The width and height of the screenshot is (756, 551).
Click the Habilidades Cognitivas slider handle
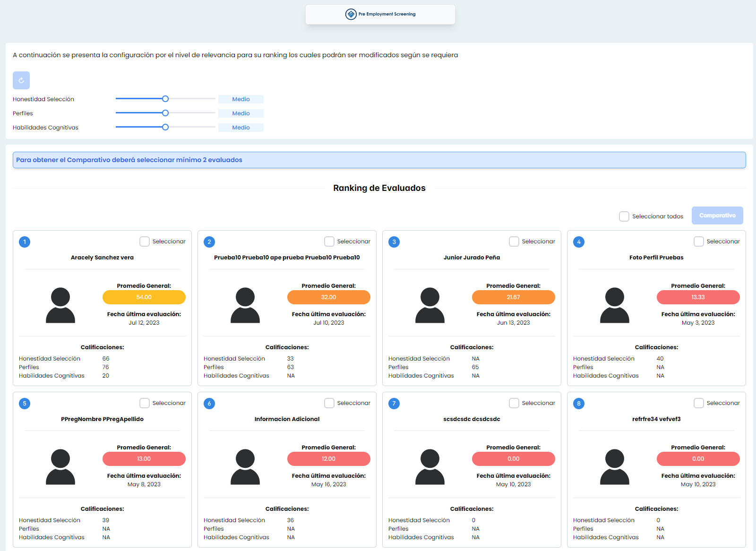[165, 127]
